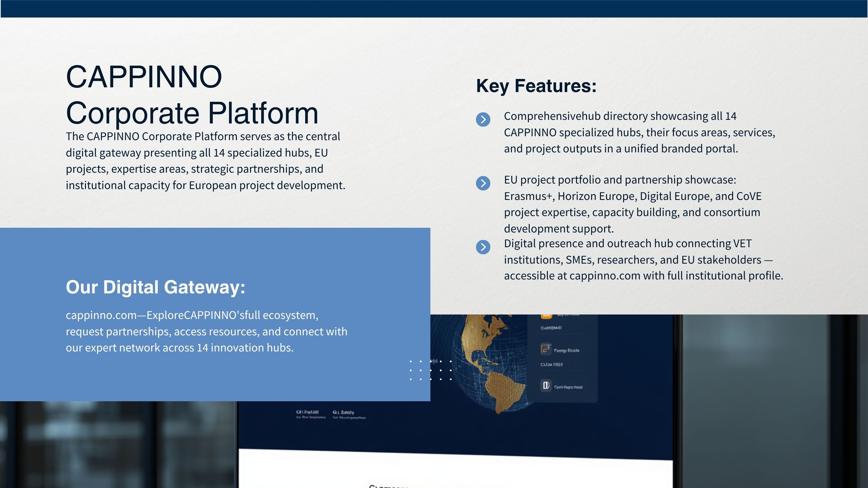
Task: Click the bullet text 'Comprehensivehub directory showcasing all 14'
Action: pyautogui.click(x=639, y=132)
